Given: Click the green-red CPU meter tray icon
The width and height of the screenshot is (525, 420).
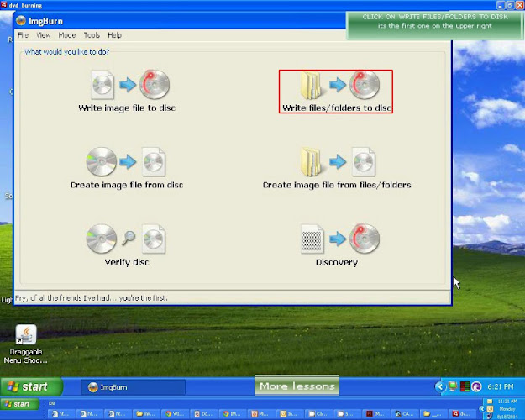Looking at the screenshot, I should point(465,387).
